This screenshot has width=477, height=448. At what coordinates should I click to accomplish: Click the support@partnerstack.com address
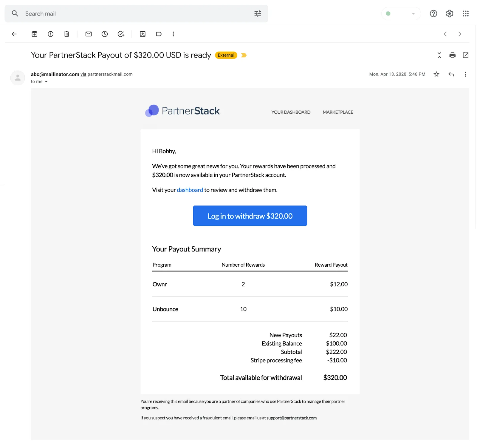(x=292, y=418)
